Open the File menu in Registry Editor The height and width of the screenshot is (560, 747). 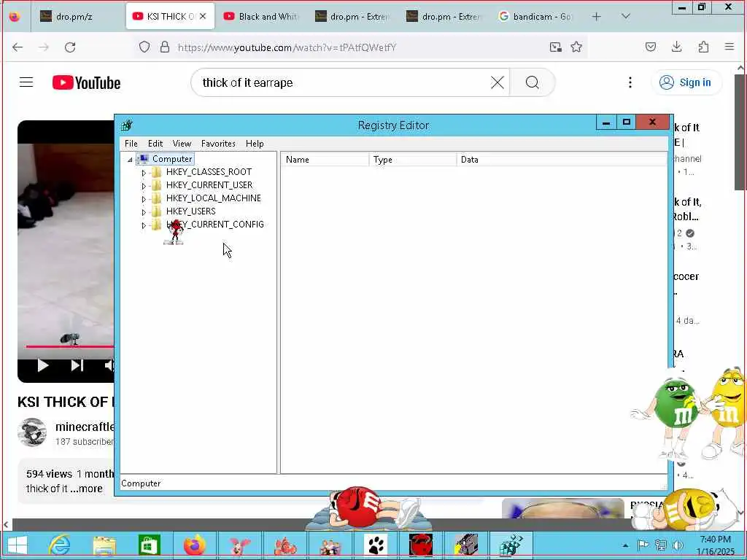tap(131, 144)
